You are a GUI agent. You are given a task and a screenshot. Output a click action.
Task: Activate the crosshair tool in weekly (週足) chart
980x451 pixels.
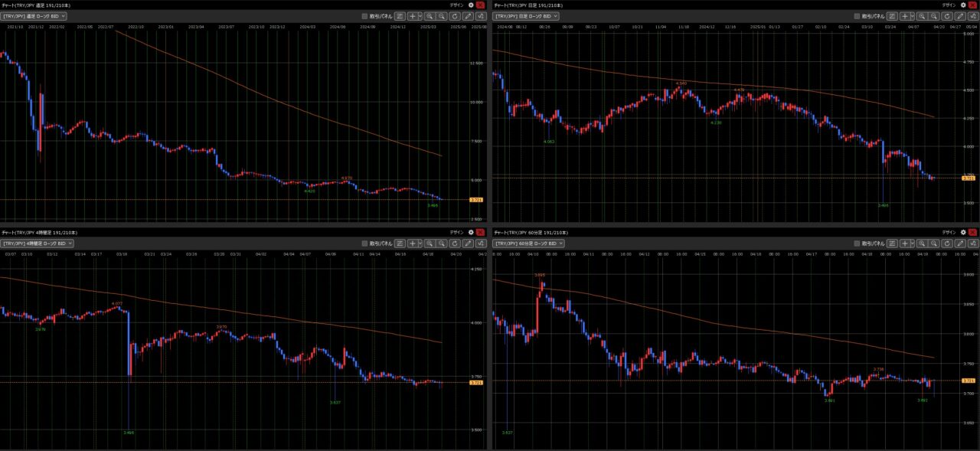(412, 15)
